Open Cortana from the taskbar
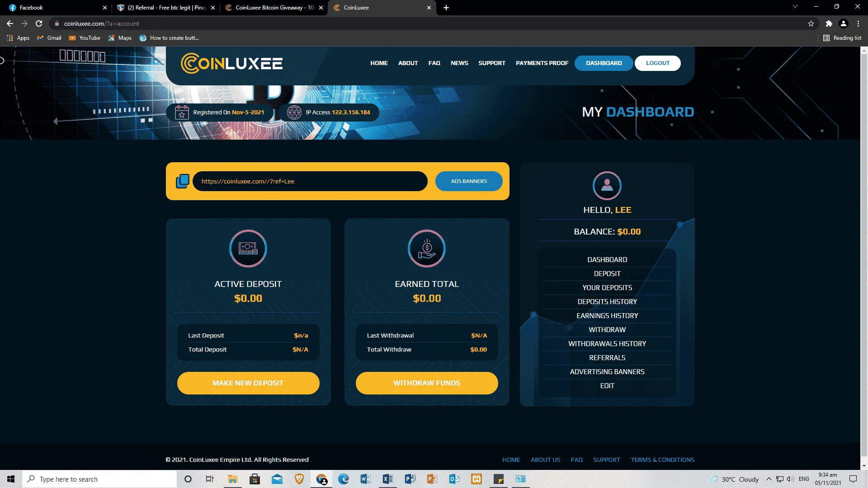Image resolution: width=868 pixels, height=488 pixels. tap(188, 479)
